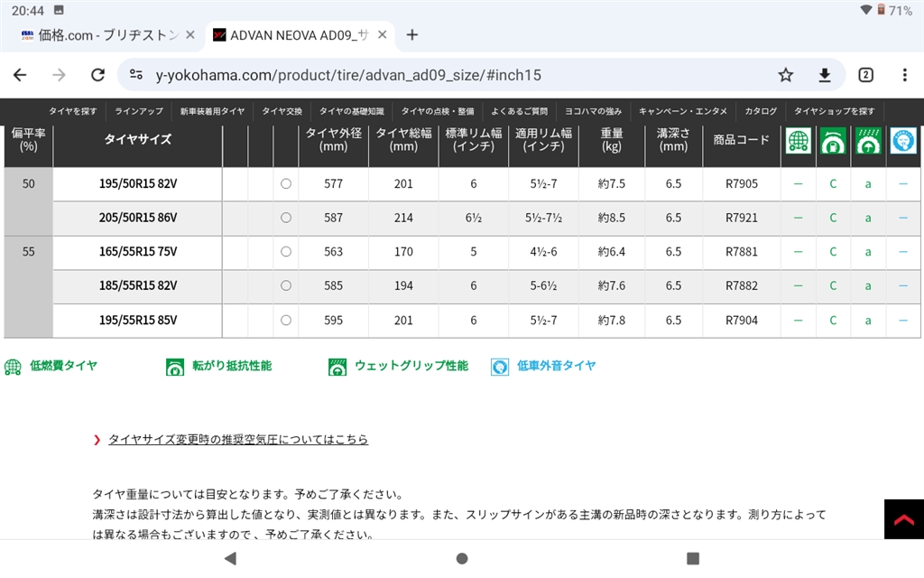Image resolution: width=924 pixels, height=578 pixels.
Task: Open the タイヤ交換 menu item
Action: [x=282, y=111]
